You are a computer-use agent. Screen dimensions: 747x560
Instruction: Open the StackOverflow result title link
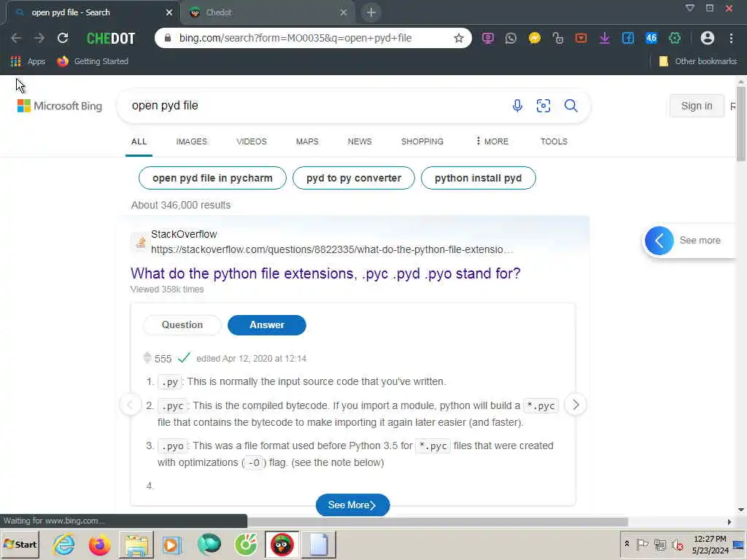pyautogui.click(x=325, y=273)
